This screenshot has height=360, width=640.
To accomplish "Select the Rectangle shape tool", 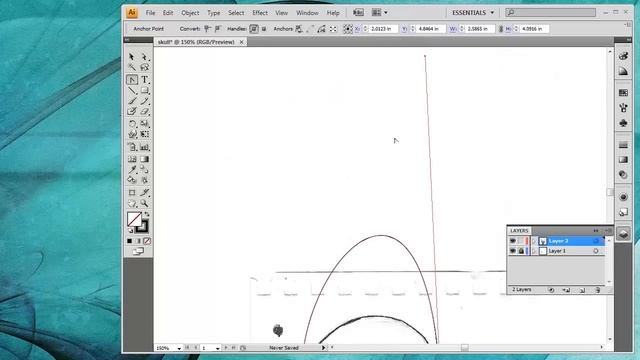I will [144, 90].
